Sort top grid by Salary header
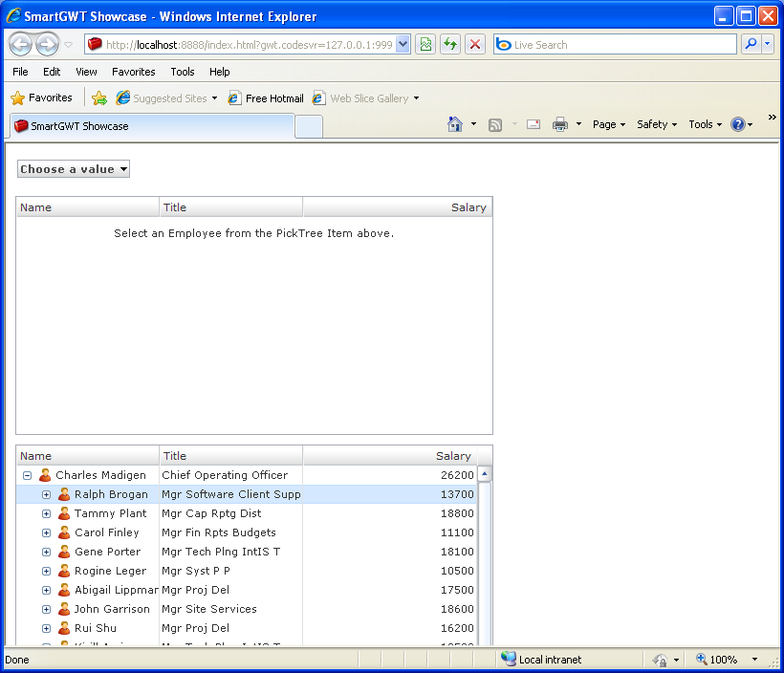The width and height of the screenshot is (784, 673). click(398, 207)
